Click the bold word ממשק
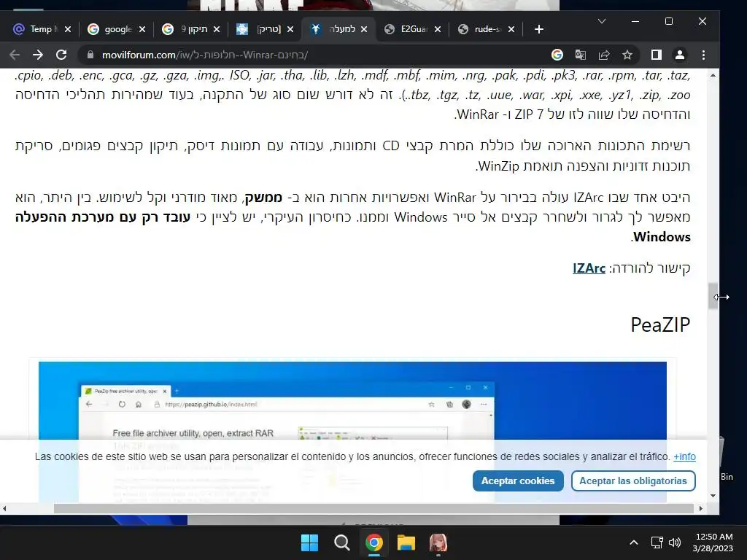This screenshot has height=560, width=747. [x=263, y=197]
